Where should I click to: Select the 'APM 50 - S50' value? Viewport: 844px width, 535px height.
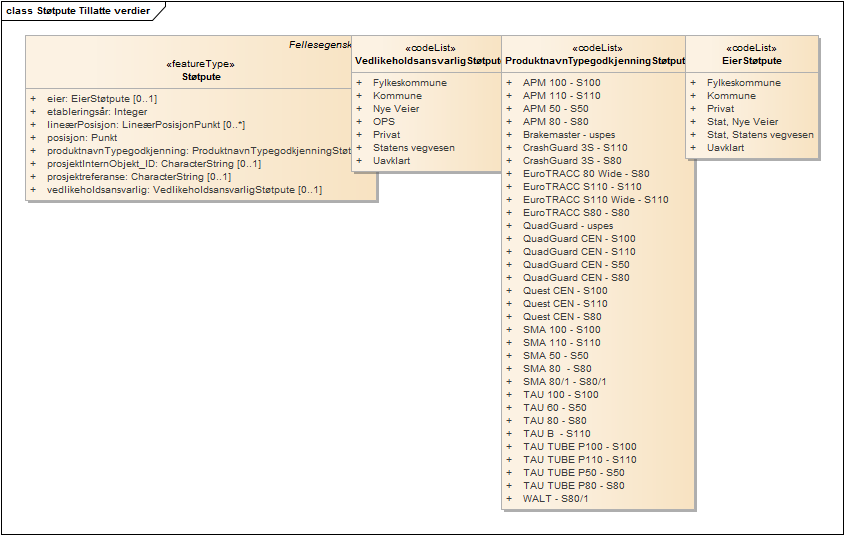(555, 108)
